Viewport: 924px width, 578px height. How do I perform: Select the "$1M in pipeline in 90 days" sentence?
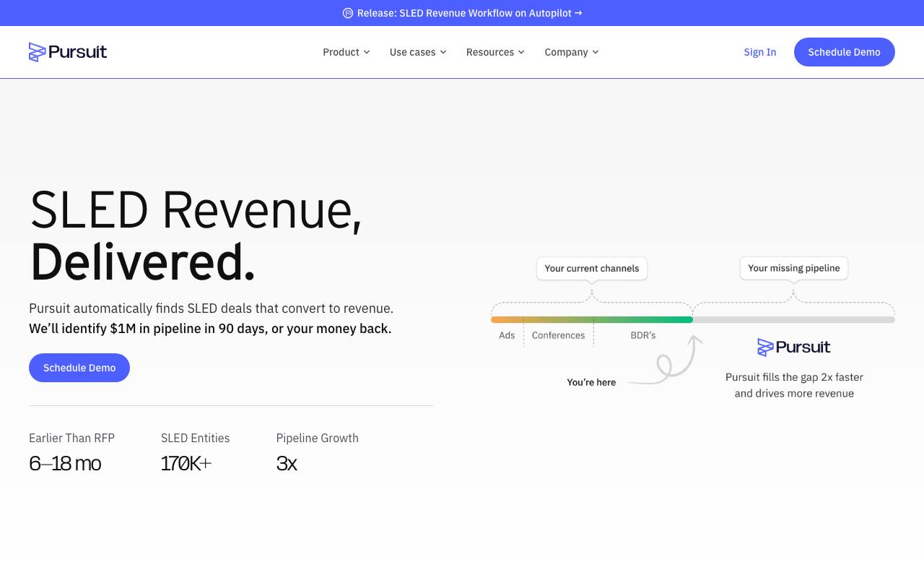point(210,329)
